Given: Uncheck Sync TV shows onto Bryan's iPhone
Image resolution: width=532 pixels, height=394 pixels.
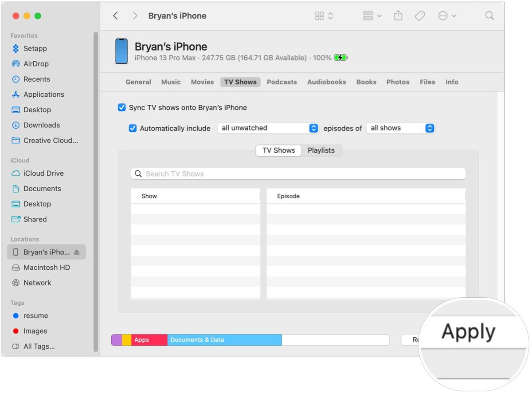Looking at the screenshot, I should (x=121, y=107).
